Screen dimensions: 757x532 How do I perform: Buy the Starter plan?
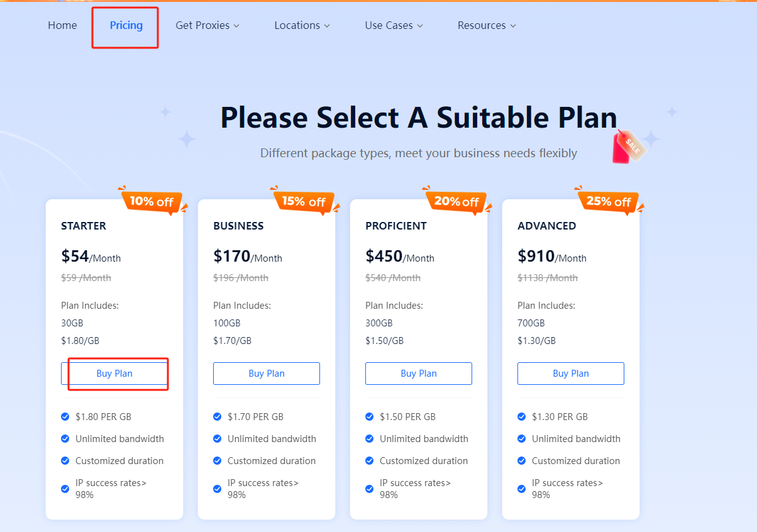click(114, 374)
